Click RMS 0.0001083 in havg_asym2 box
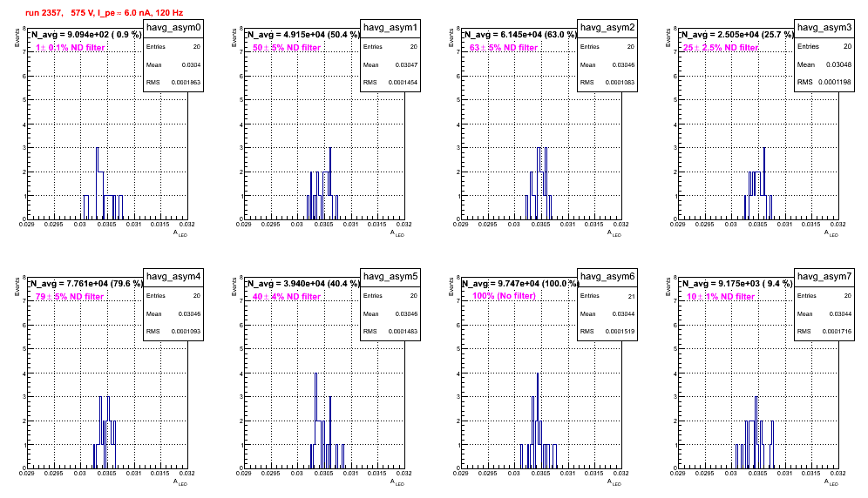 pyautogui.click(x=607, y=83)
